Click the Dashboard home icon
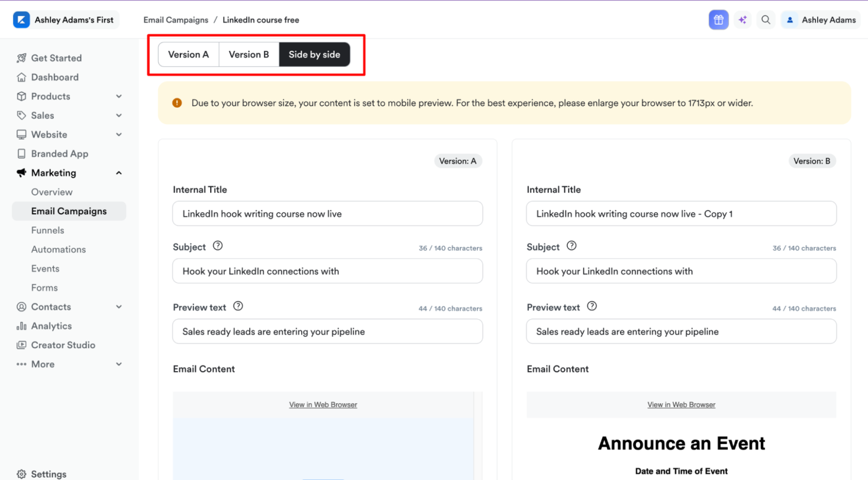 pos(22,77)
